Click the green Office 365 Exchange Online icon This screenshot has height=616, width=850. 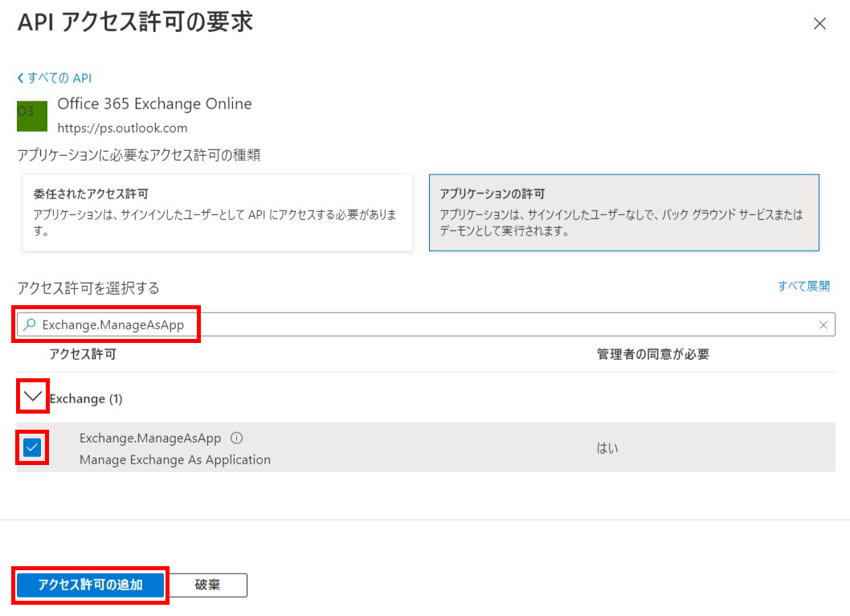[x=32, y=116]
